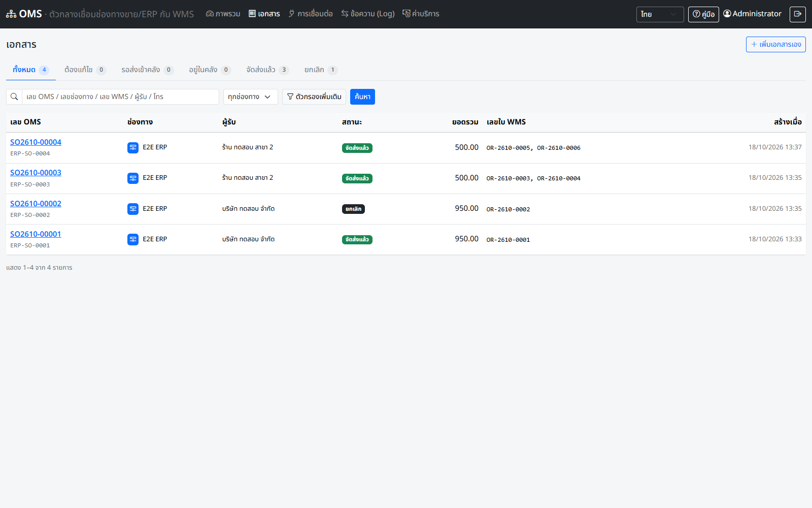
Task: Expand the ทุกช่องทาง channel filter
Action: (251, 97)
